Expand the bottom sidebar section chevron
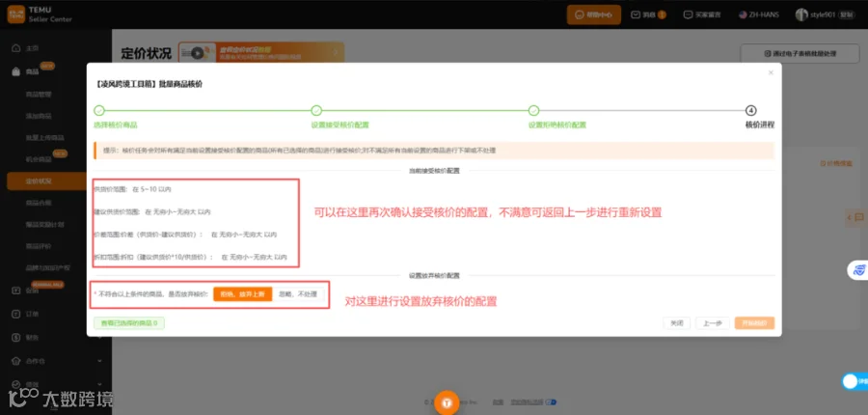 click(x=99, y=383)
